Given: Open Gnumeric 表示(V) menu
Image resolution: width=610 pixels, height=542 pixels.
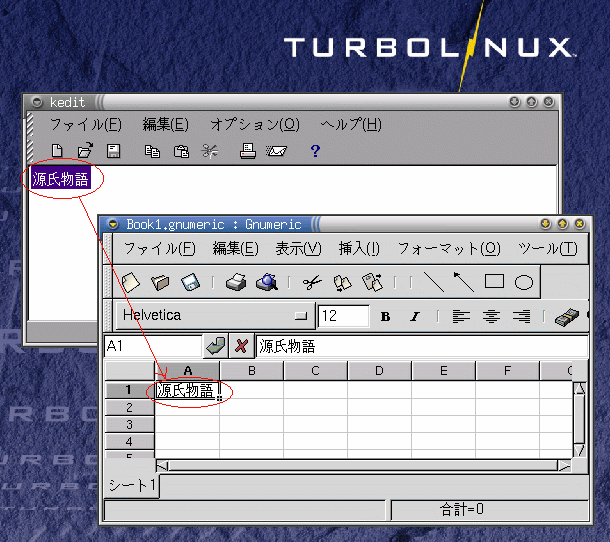Looking at the screenshot, I should (298, 248).
